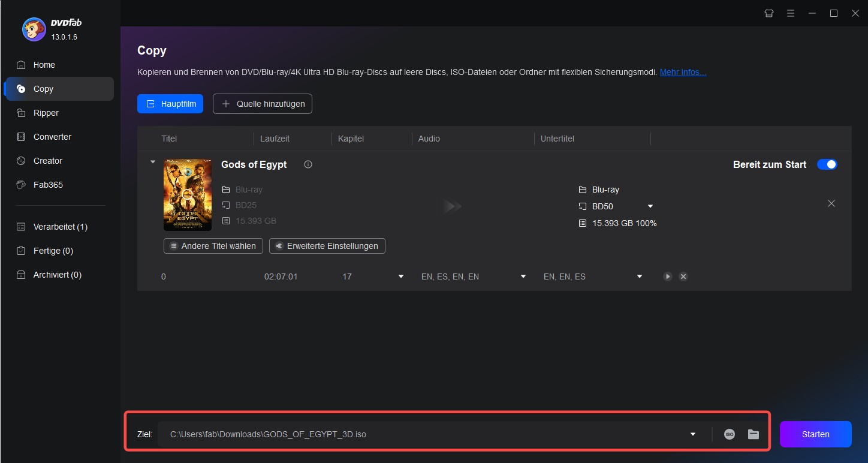Collapse the Gods of Egypt entry triangle
868x463 pixels.
click(152, 162)
